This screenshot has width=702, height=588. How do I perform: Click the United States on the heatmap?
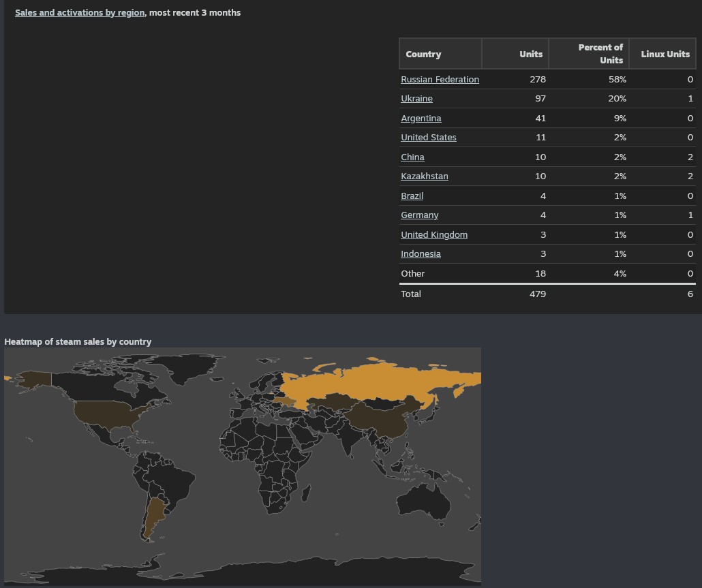click(x=109, y=413)
